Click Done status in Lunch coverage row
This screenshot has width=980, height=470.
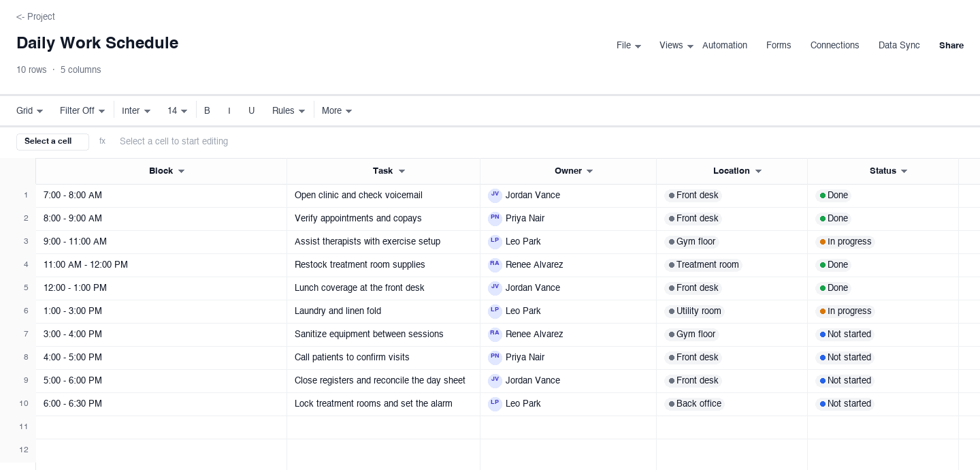coord(834,288)
